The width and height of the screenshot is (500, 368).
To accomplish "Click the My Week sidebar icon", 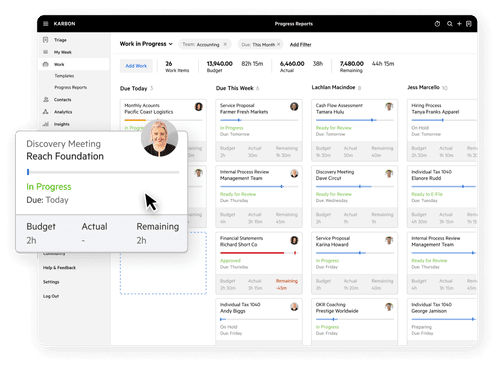I will coord(46,52).
